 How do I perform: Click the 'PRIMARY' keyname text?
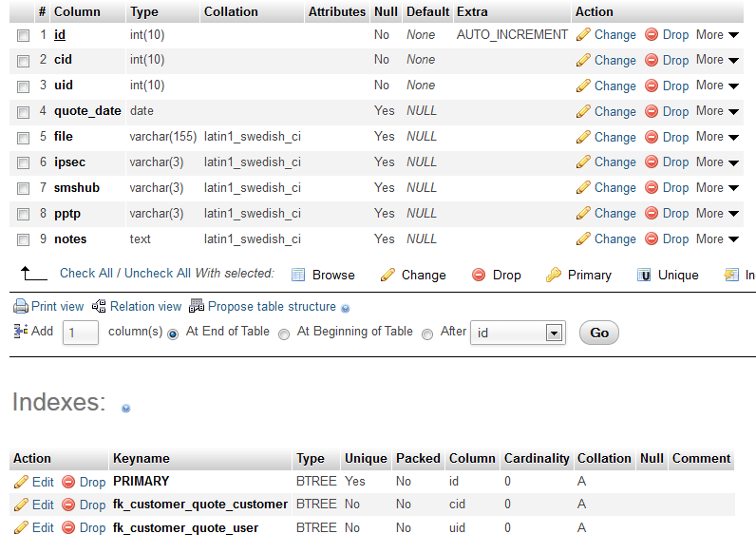pyautogui.click(x=142, y=481)
